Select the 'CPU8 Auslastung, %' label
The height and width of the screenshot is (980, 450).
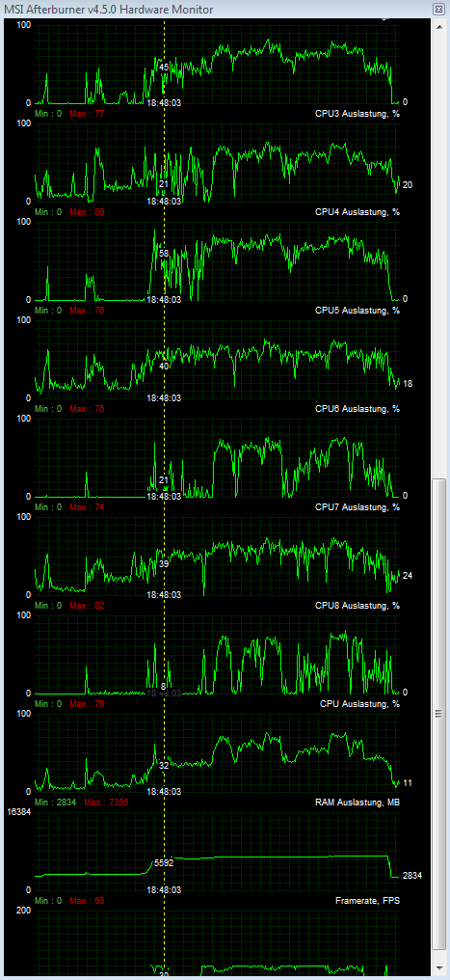click(x=357, y=606)
